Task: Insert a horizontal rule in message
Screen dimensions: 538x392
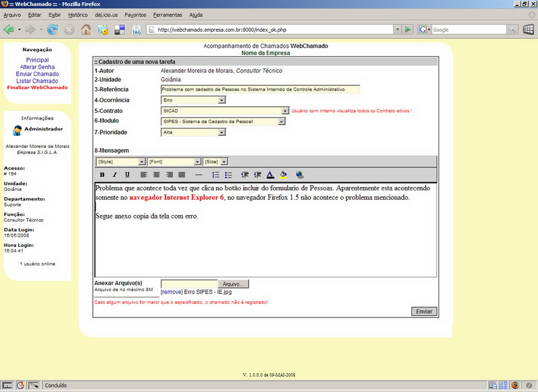Action: coord(198,175)
